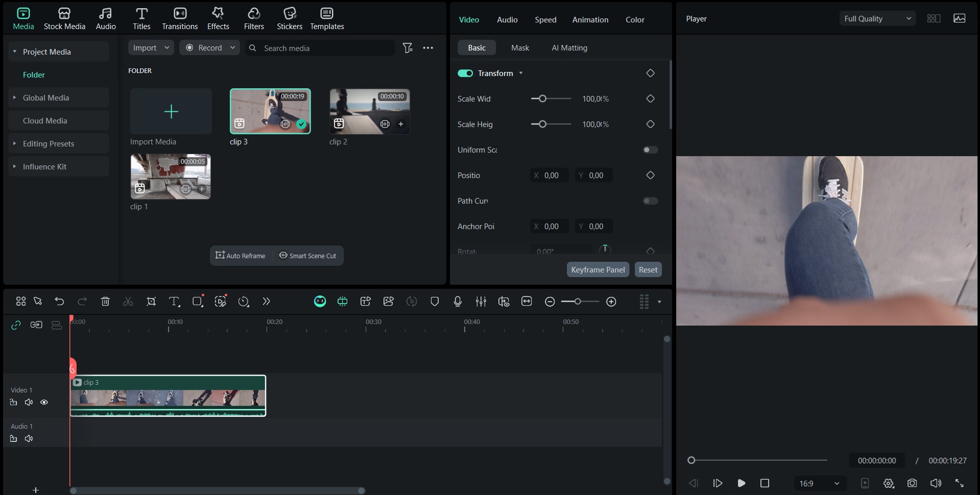The width and height of the screenshot is (980, 495).
Task: Select the Transitions panel
Action: [x=179, y=18]
